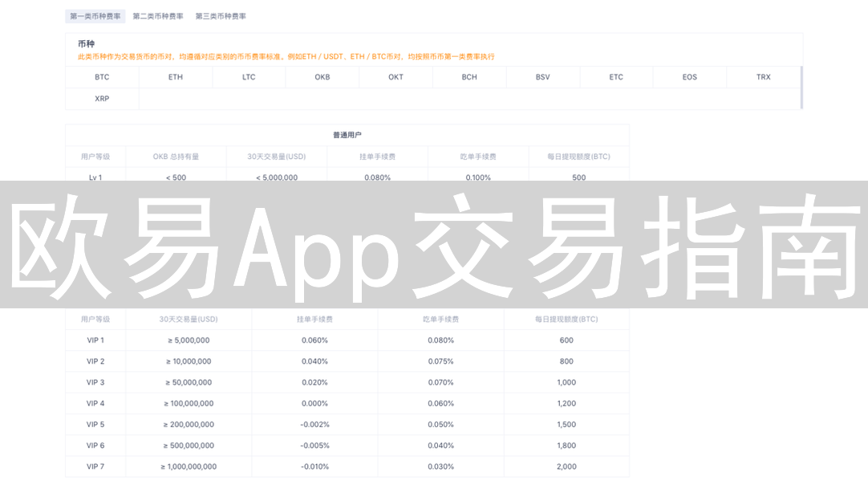Click the OKB 总持有量 column header
This screenshot has width=868, height=489.
point(176,157)
